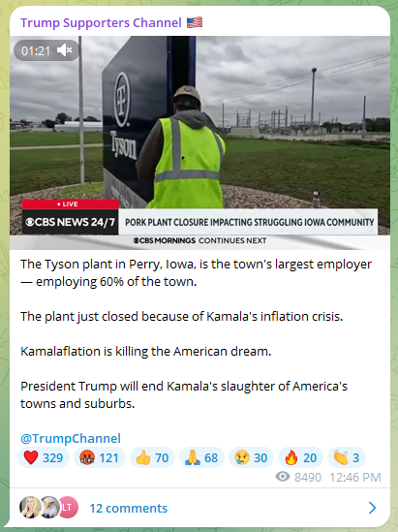
Task: Click the 01:21 video duration badge
Action: point(36,51)
